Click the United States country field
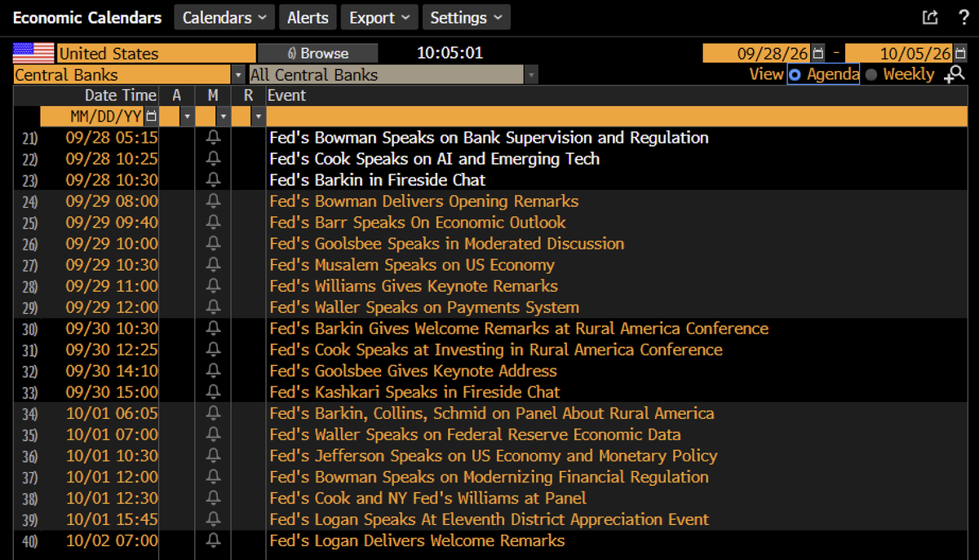This screenshot has width=979, height=560. click(x=156, y=54)
